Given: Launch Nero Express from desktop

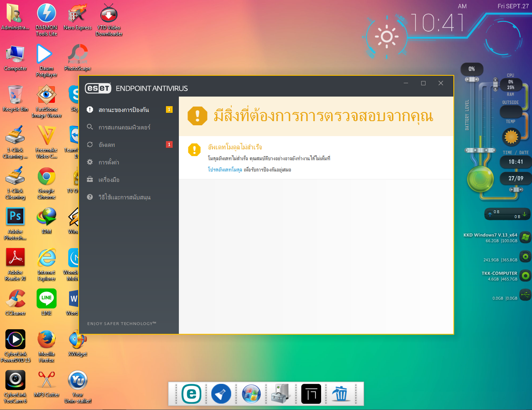Looking at the screenshot, I should click(x=78, y=17).
